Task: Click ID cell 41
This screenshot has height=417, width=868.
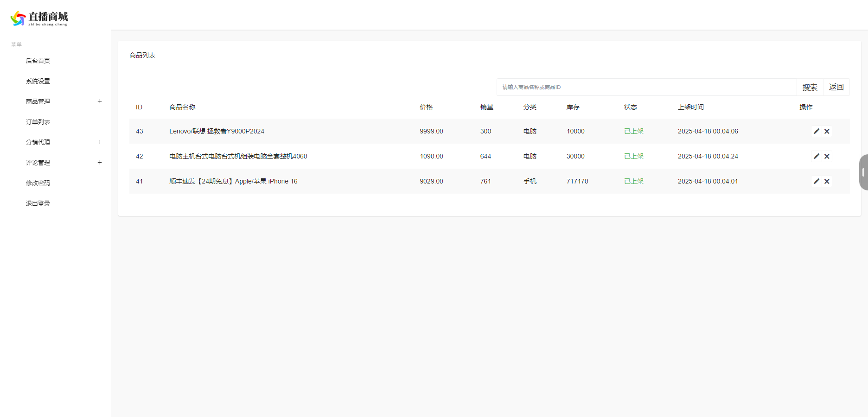Action: (x=140, y=181)
